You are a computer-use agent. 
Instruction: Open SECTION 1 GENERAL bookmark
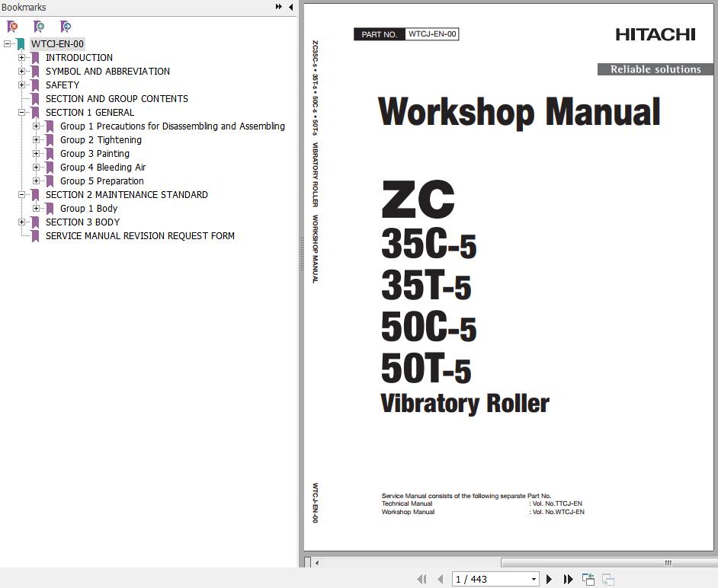click(90, 113)
